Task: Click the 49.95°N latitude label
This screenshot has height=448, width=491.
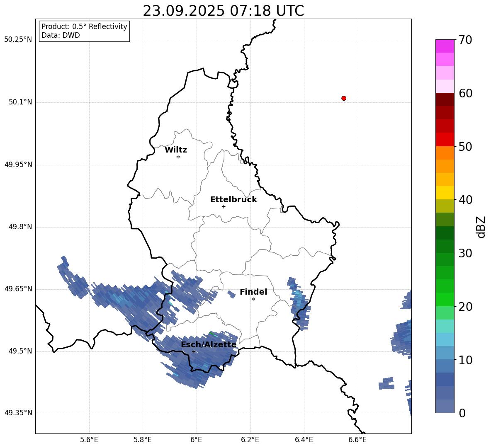Action: [x=18, y=165]
